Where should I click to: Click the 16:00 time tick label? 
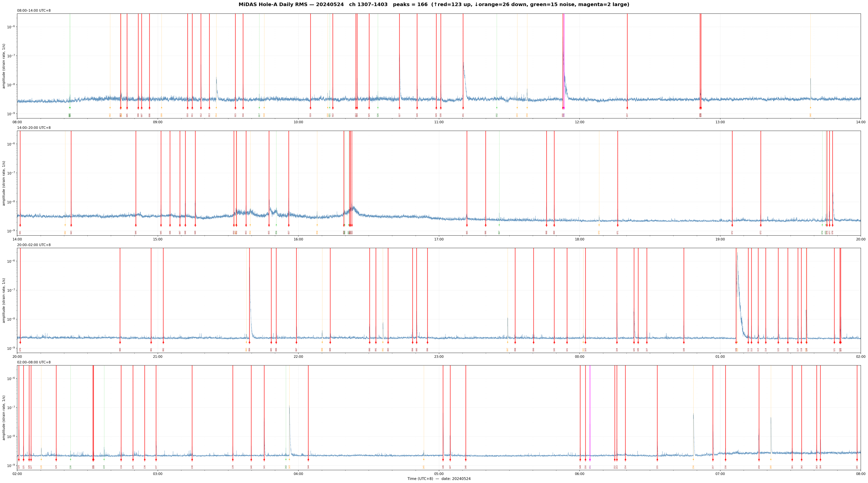[x=298, y=239]
